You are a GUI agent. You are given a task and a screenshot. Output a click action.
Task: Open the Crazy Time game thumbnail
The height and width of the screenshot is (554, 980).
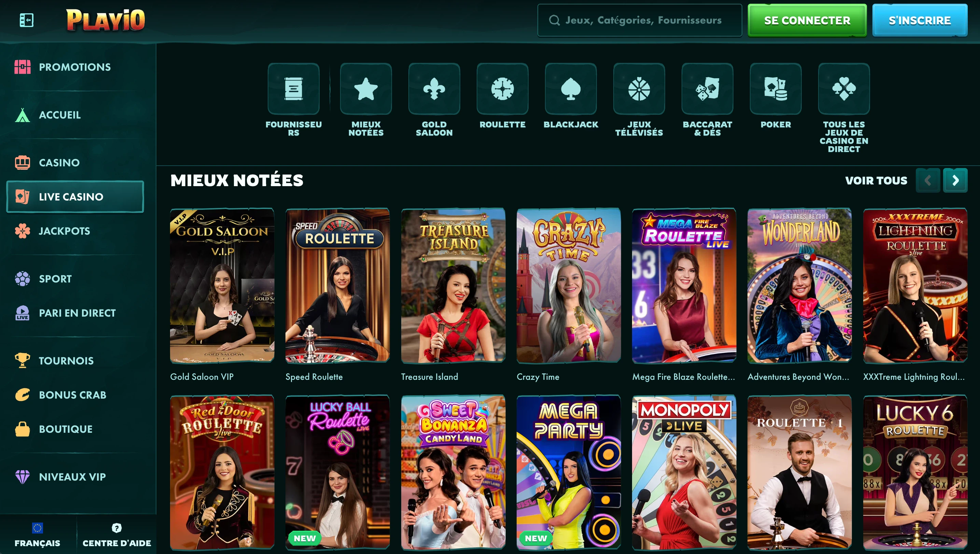(x=569, y=286)
